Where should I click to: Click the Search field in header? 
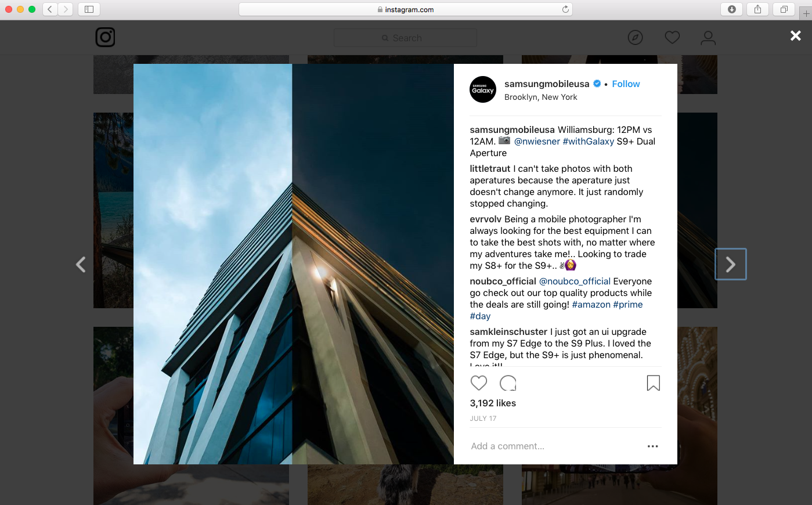point(405,38)
